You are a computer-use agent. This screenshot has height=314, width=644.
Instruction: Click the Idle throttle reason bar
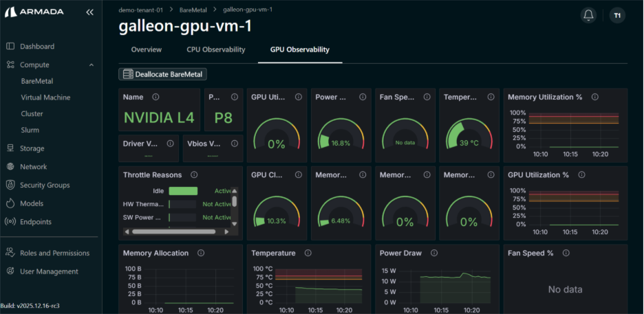click(x=183, y=191)
